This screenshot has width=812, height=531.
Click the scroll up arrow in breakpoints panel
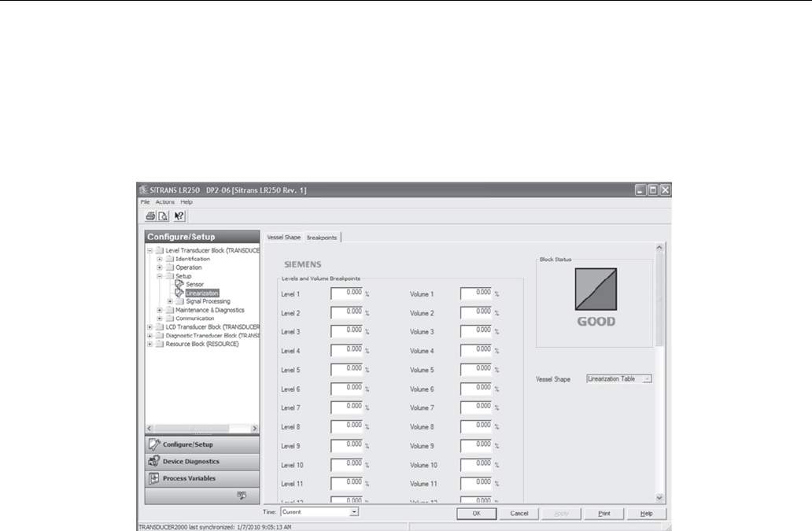(x=659, y=247)
